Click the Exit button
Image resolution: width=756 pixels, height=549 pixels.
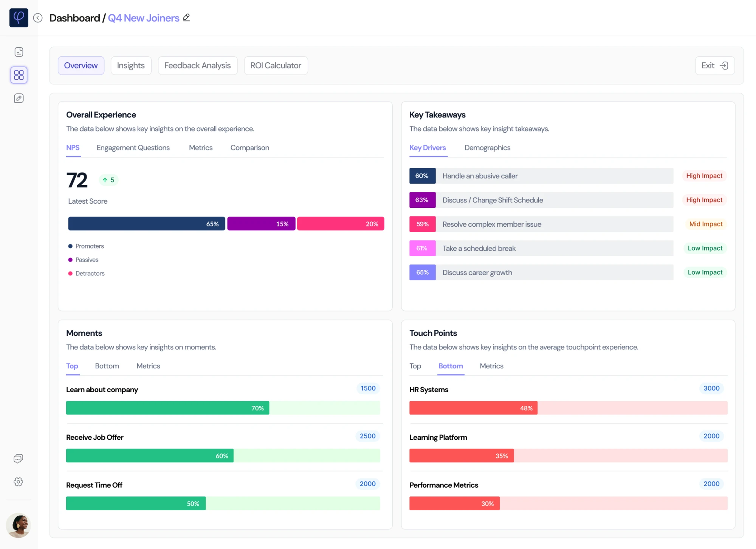(x=715, y=65)
